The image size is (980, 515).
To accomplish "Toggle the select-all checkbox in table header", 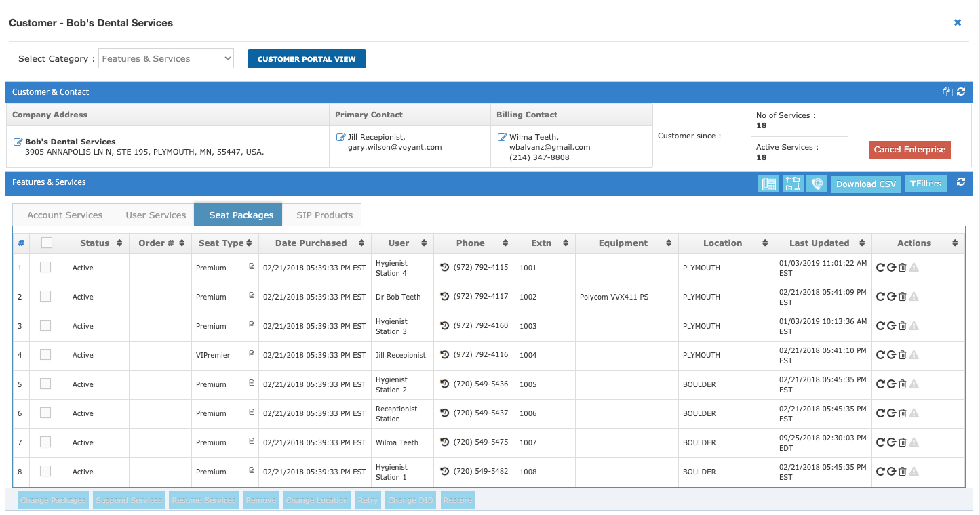I will (x=46, y=243).
